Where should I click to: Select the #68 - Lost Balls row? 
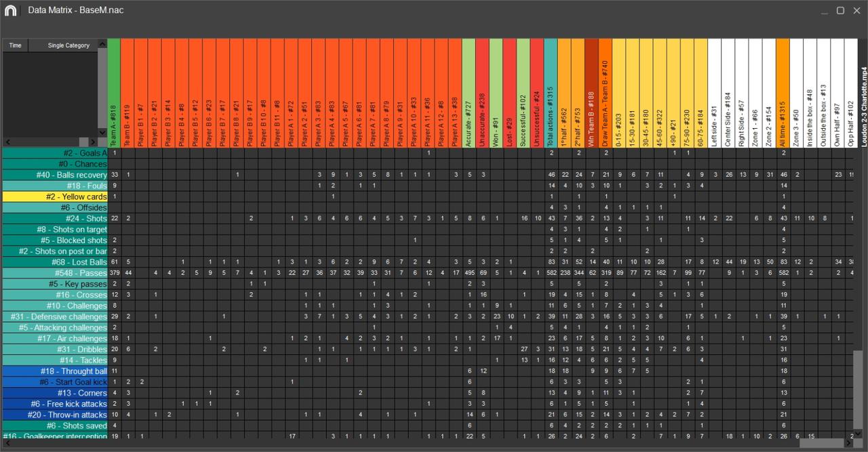click(55, 262)
